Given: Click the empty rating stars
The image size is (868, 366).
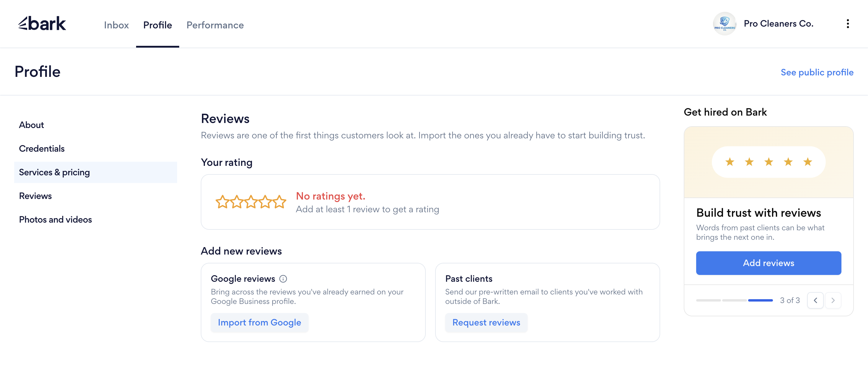Looking at the screenshot, I should point(251,202).
